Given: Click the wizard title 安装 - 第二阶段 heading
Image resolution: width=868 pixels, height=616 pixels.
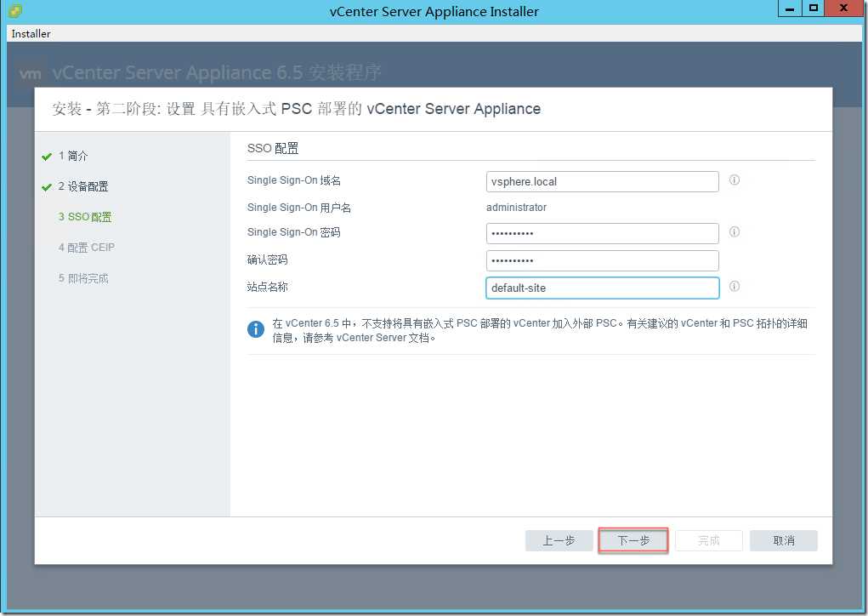Looking at the screenshot, I should coord(296,109).
